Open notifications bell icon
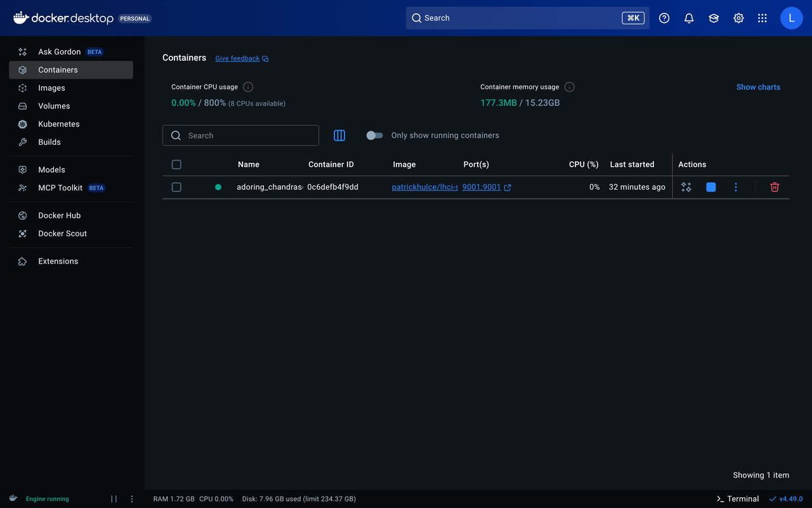Screen dimensions: 812x508 click(x=689, y=18)
